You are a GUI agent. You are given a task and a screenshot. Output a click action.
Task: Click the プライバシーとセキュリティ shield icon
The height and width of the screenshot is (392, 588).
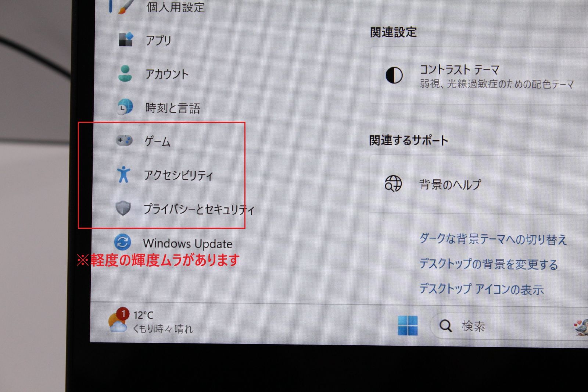[x=123, y=208]
